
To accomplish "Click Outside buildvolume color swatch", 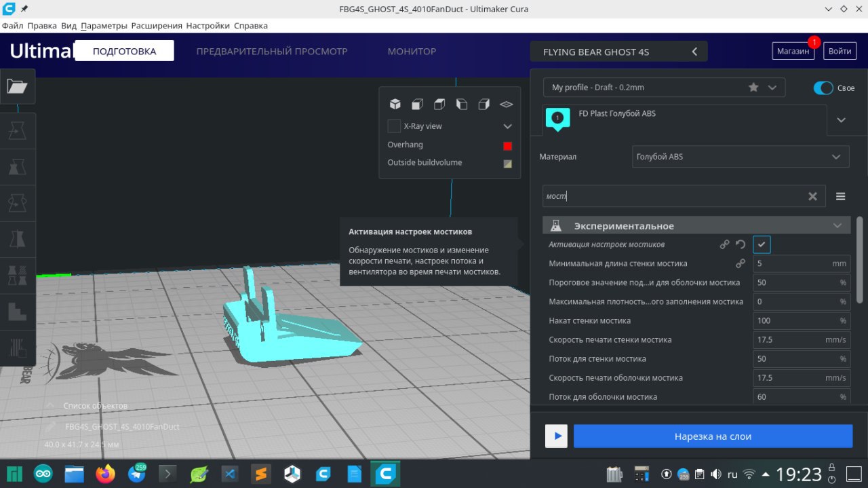I will click(x=507, y=164).
